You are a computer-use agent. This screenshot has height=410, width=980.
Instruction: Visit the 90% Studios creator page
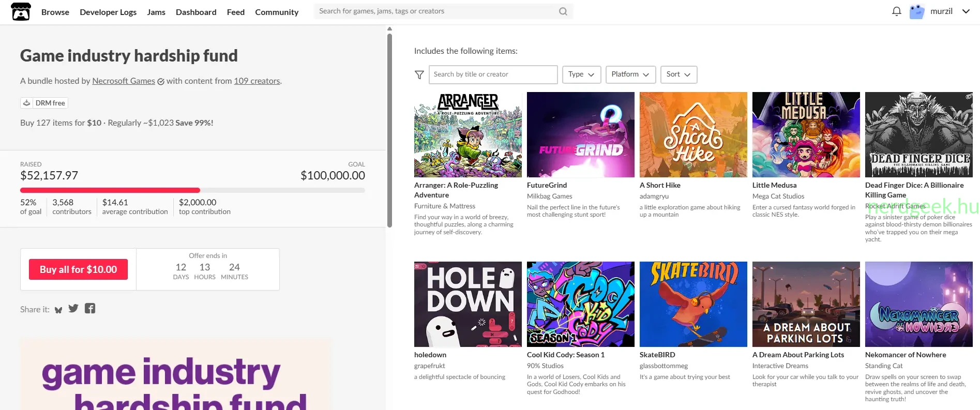(x=545, y=366)
